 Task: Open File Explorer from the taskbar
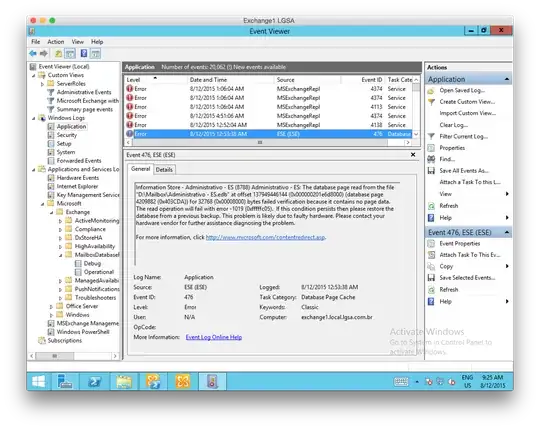[124, 381]
